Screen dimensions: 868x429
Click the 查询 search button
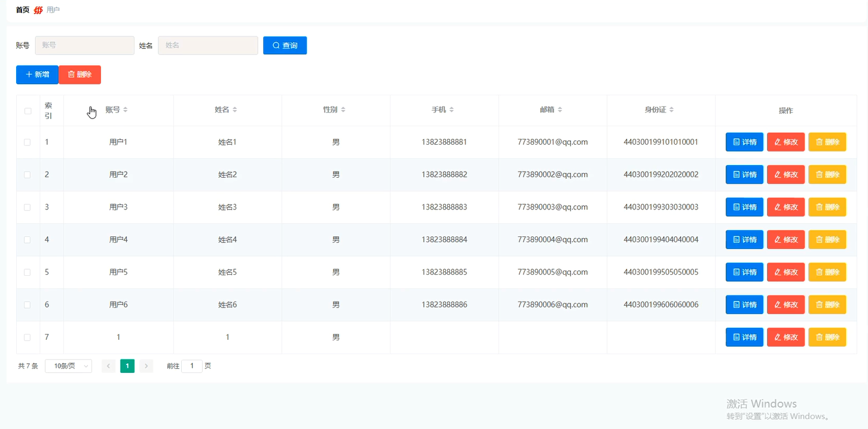(x=285, y=45)
